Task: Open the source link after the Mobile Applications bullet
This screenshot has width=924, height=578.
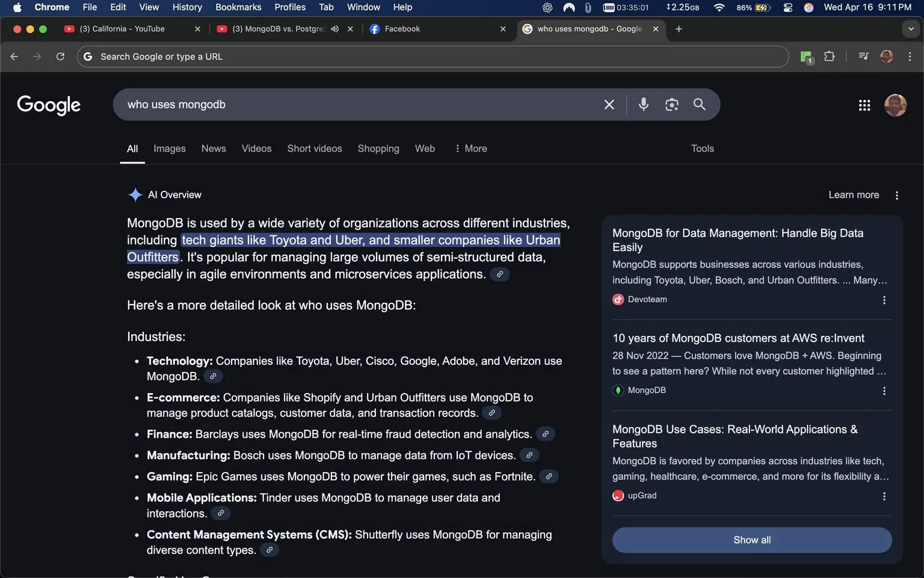Action: (221, 514)
